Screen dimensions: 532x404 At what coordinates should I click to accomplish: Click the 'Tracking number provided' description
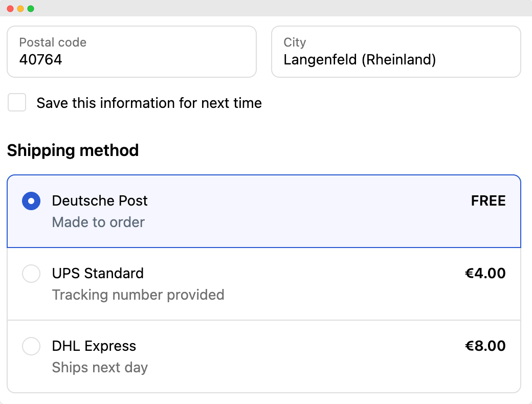138,295
